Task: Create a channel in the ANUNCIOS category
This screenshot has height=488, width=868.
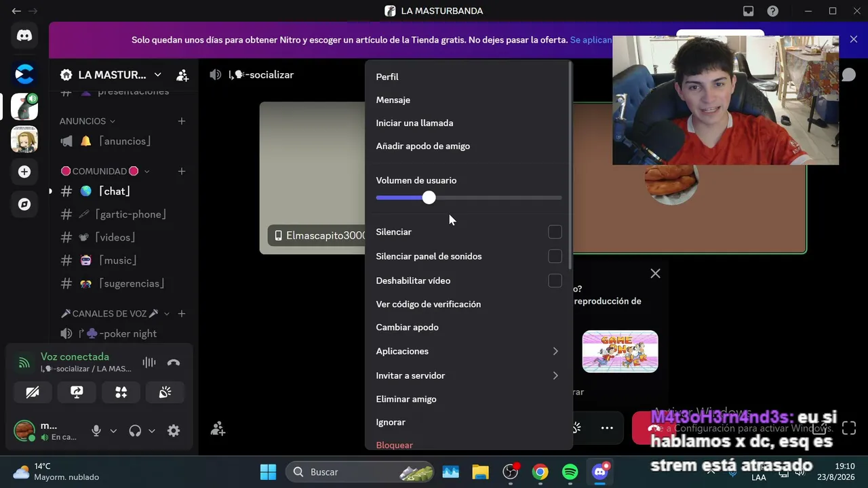Action: (182, 121)
